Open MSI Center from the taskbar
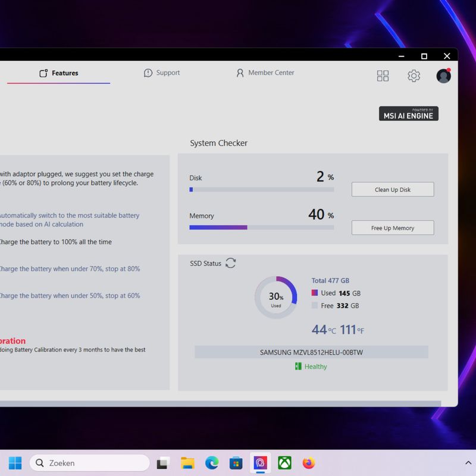This screenshot has width=476, height=476. 260,463
